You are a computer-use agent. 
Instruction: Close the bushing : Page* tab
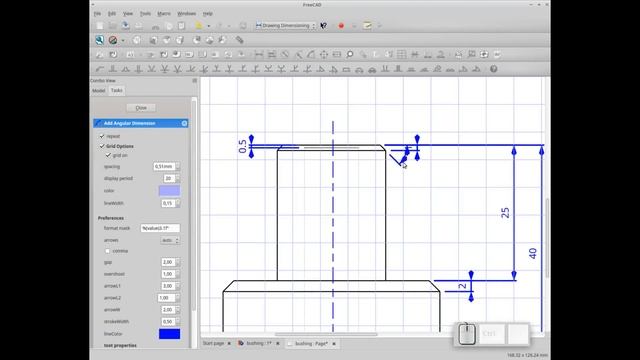pos(334,344)
